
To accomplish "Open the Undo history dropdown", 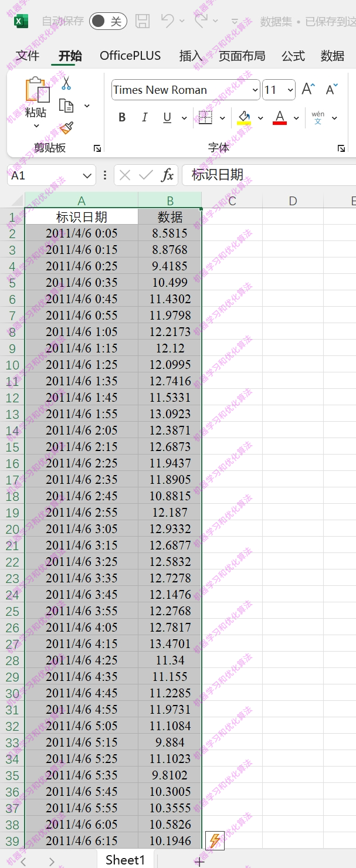I will click(x=182, y=21).
